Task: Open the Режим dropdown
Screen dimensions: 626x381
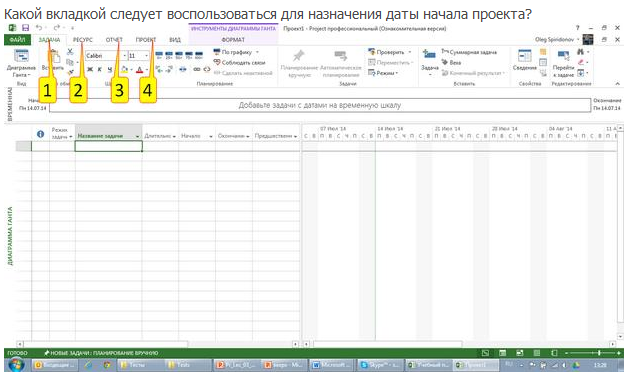Action: (383, 73)
